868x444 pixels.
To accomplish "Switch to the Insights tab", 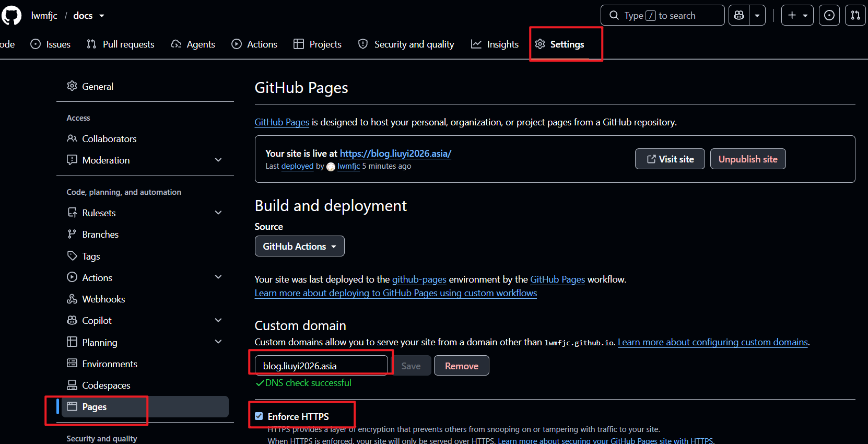I will [x=495, y=44].
